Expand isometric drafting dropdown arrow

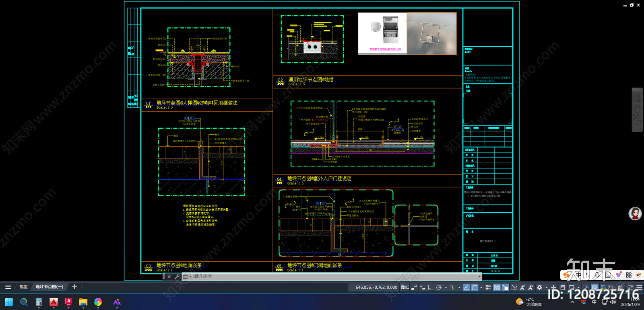459,287
